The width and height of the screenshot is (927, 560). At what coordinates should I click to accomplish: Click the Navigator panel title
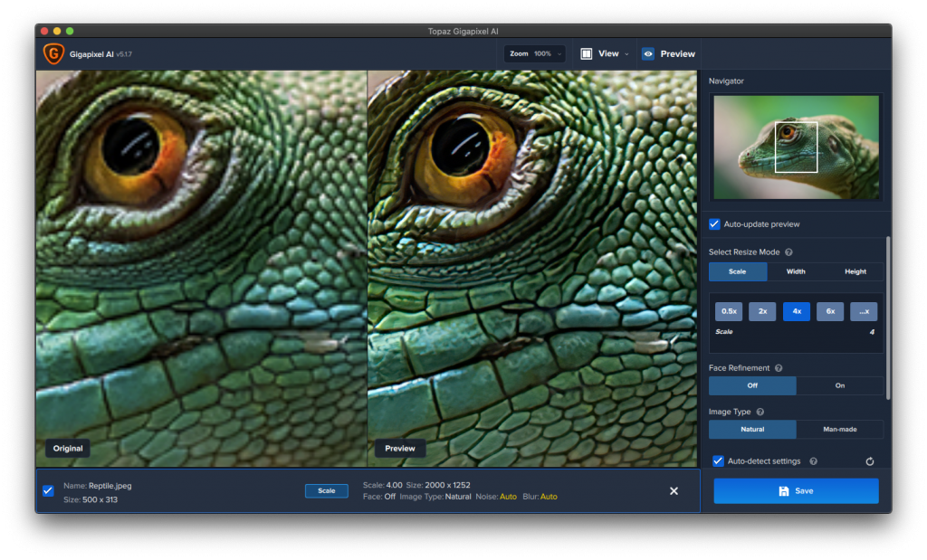click(726, 81)
